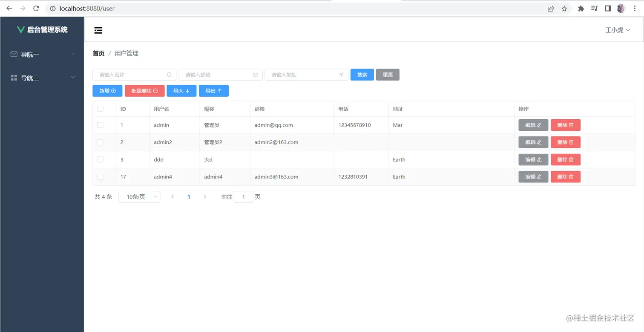Toggle the browser side panel icon
The image size is (644, 332).
[x=608, y=9]
